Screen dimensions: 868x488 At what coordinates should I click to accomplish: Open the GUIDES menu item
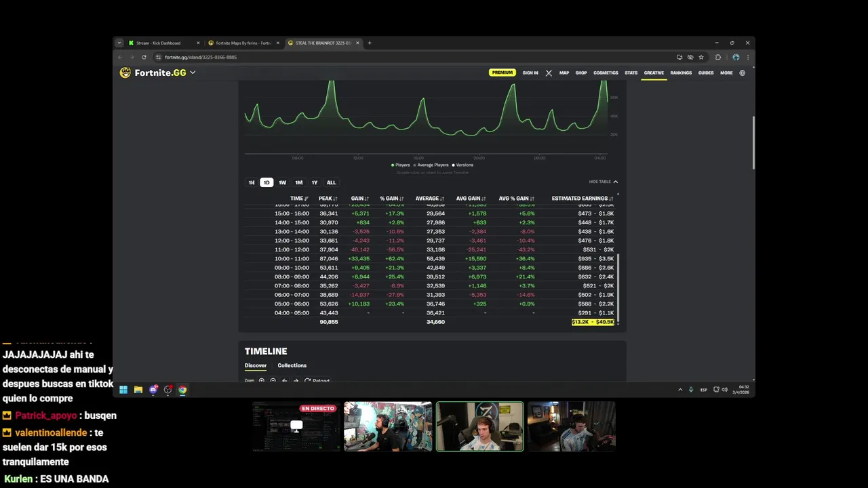706,73
